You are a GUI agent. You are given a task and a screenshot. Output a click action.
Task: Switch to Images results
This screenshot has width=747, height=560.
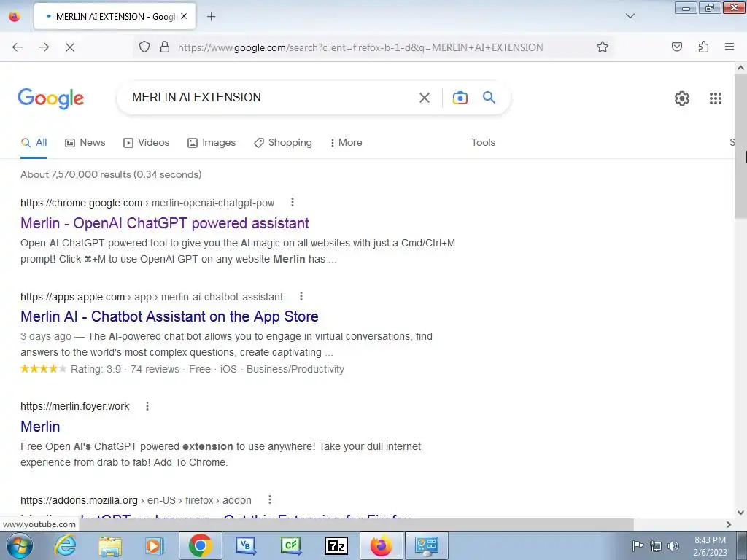[212, 142]
